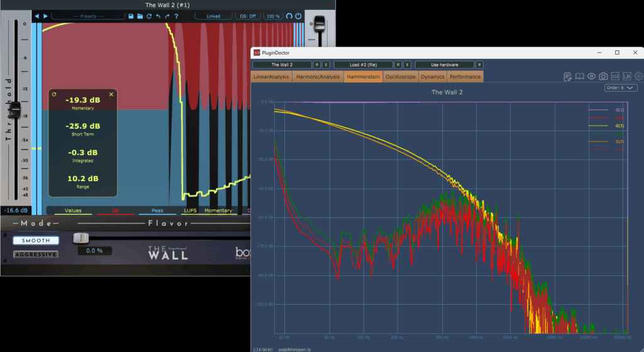Image resolution: width=644 pixels, height=352 pixels.
Task: Toggle the LUFS graph display
Action: [190, 211]
